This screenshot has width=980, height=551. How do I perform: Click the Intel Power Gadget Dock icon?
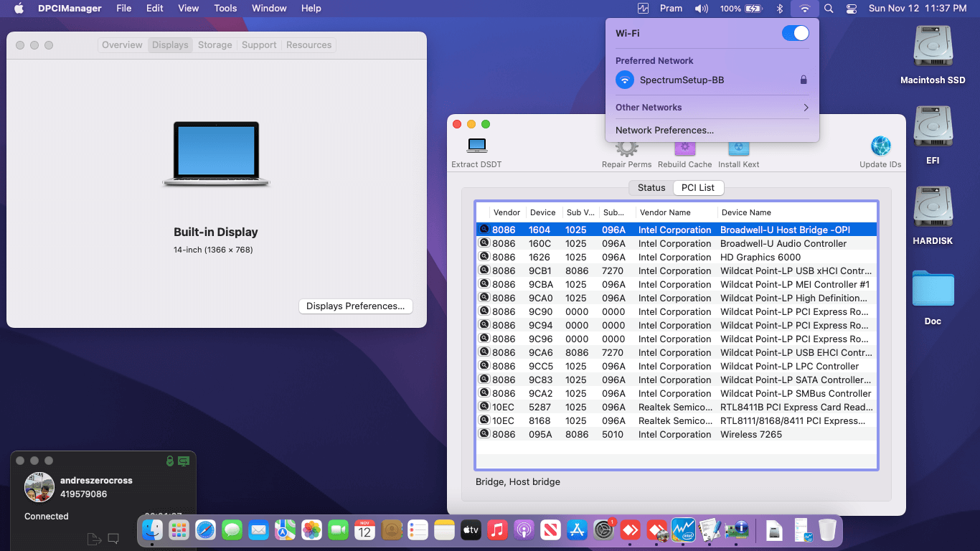(683, 530)
